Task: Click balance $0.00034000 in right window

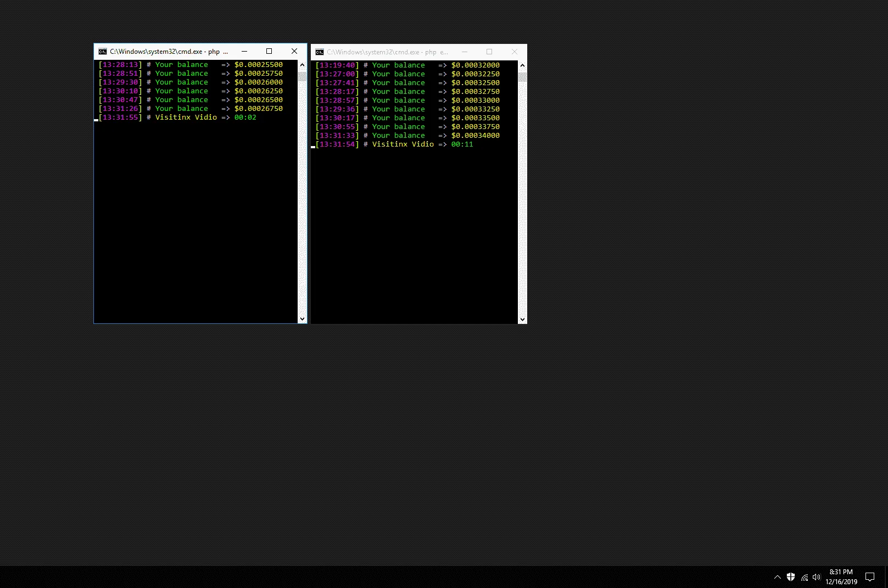Action: [x=476, y=136]
